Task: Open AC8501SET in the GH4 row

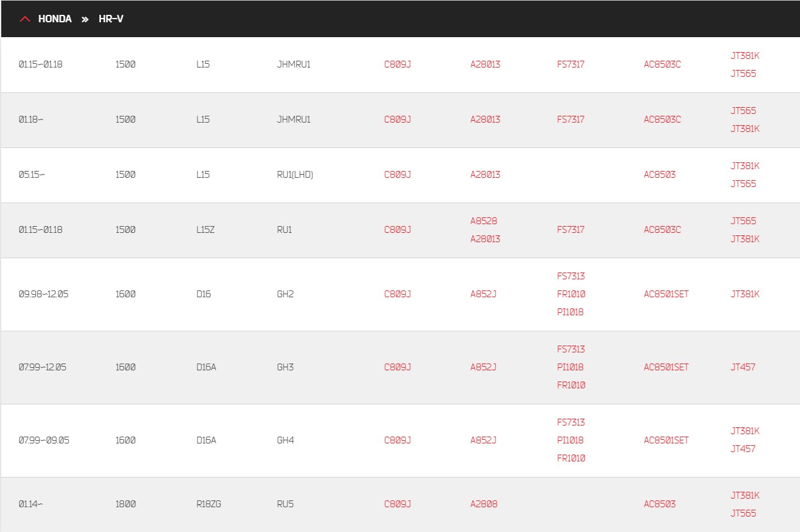Action: tap(666, 440)
